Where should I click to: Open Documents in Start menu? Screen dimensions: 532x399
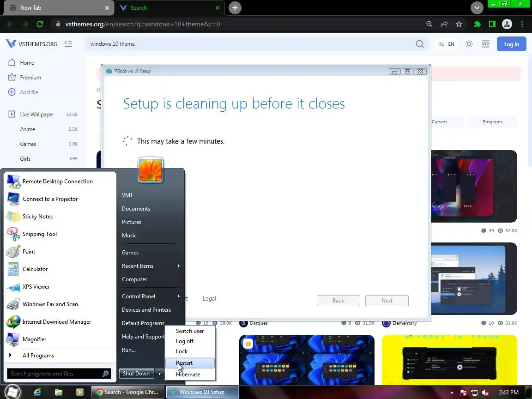136,209
